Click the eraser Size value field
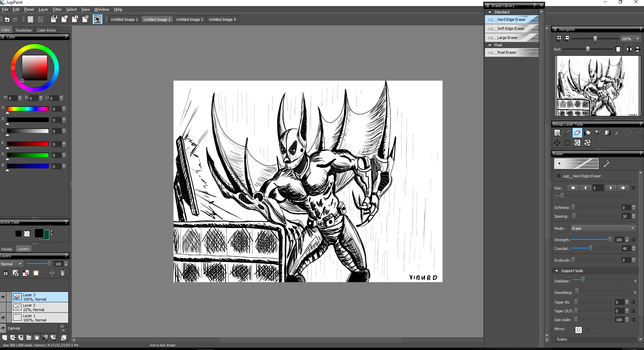This screenshot has width=644, height=350. coord(598,188)
